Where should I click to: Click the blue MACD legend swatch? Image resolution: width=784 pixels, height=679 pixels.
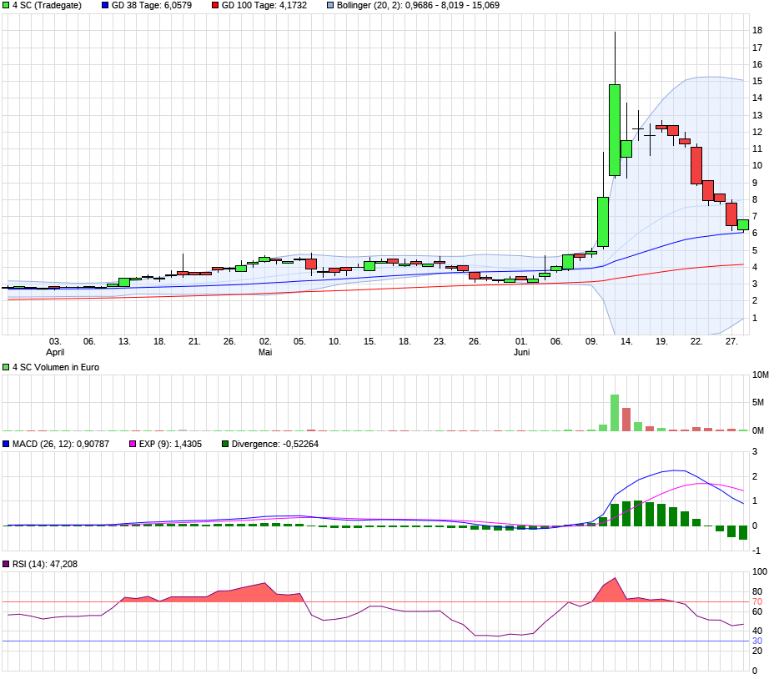click(x=6, y=445)
